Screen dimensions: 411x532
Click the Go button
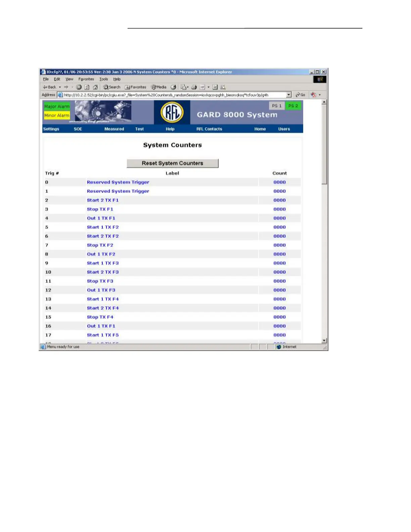click(301, 95)
